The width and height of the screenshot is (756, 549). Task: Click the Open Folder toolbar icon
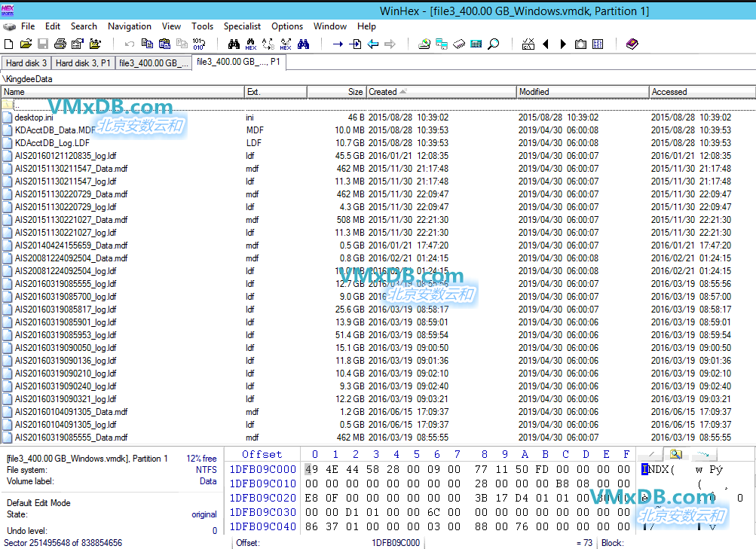(95, 44)
